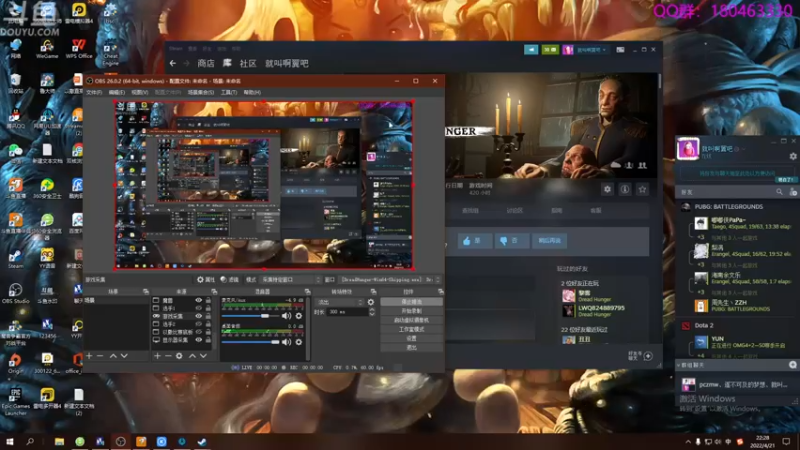
Task: Remove selected source with minus button
Action: click(168, 356)
